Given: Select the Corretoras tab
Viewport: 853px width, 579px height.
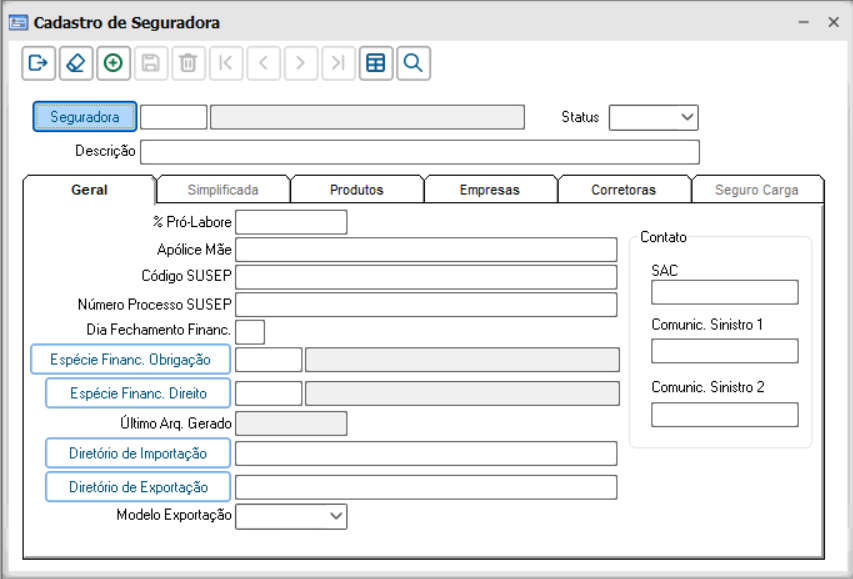Looking at the screenshot, I should 624,190.
